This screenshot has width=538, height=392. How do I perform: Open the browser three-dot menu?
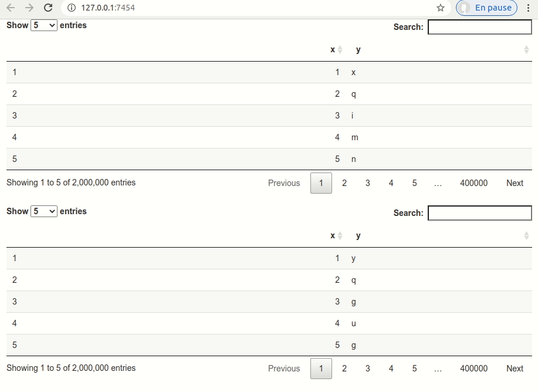[x=528, y=8]
